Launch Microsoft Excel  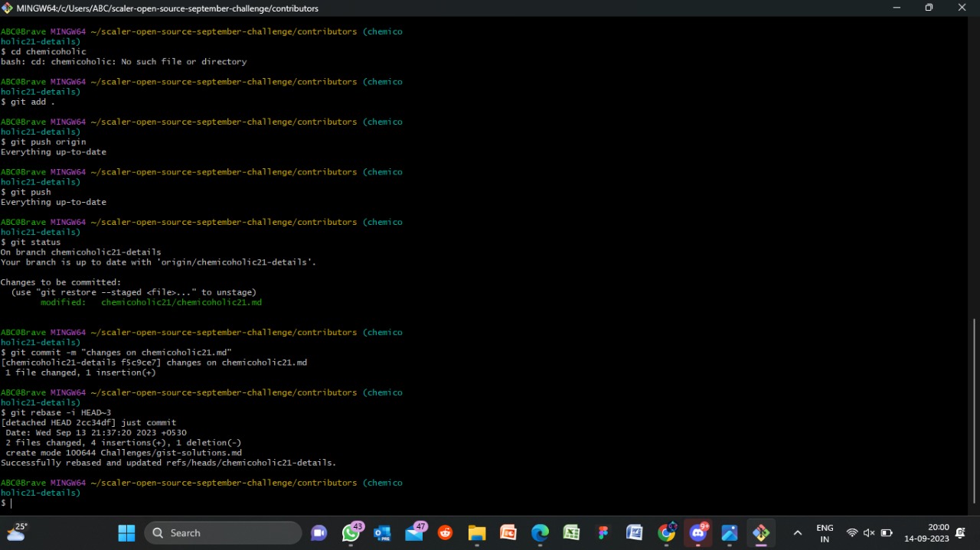(571, 532)
